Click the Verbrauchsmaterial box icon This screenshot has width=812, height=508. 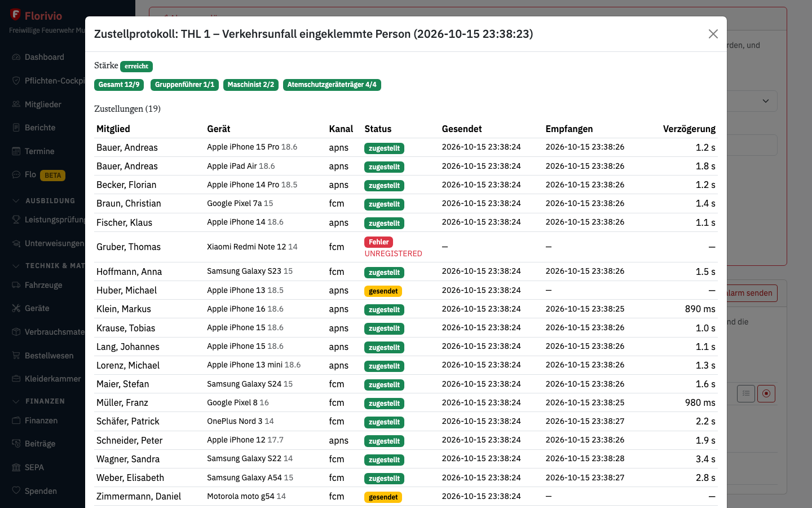[16, 332]
